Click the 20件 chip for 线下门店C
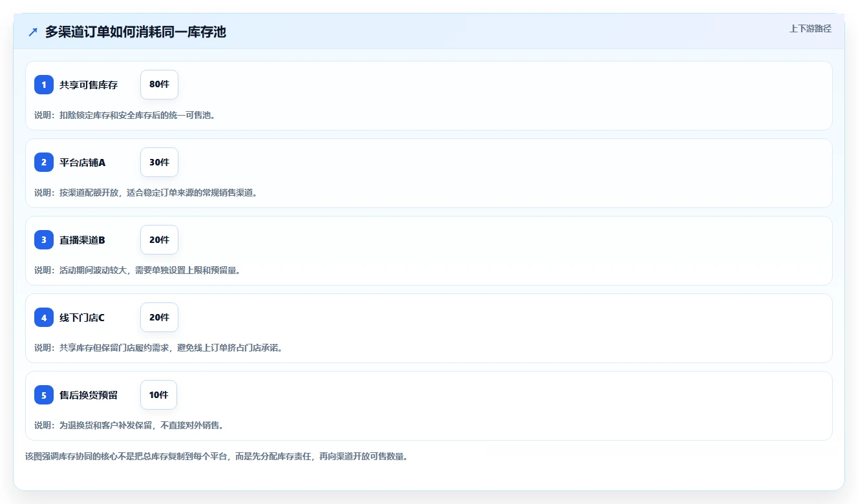The image size is (858, 504). (159, 317)
